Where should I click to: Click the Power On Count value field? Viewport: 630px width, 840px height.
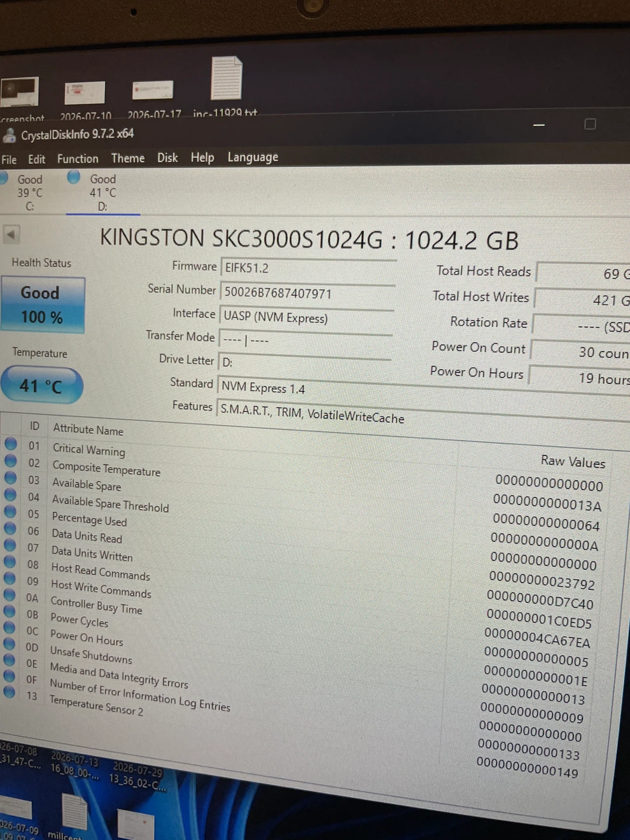click(580, 351)
